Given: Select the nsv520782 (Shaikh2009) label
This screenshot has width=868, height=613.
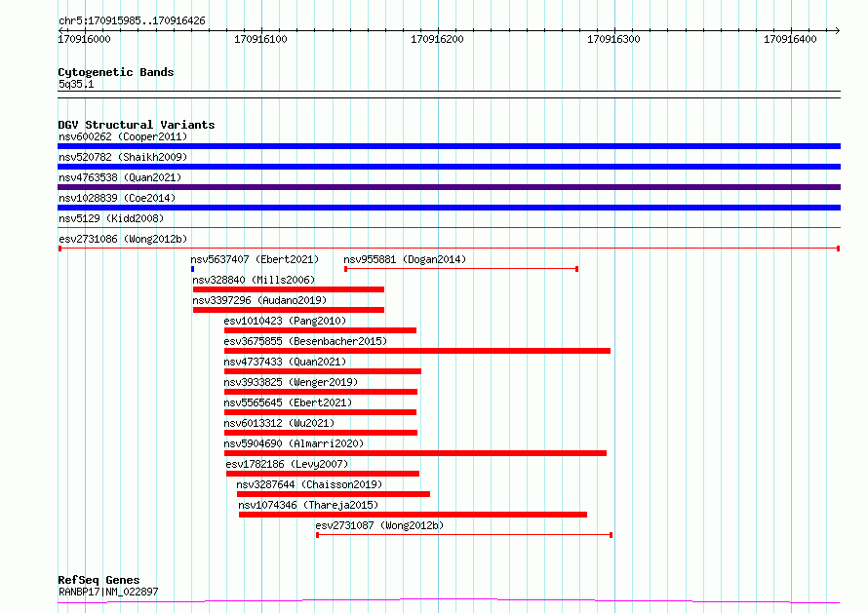Looking at the screenshot, I should click(123, 157).
